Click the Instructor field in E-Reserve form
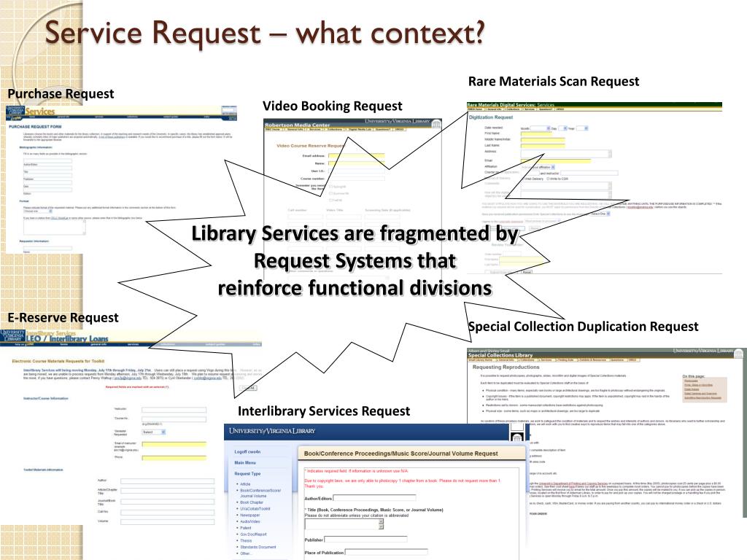This screenshot has height=560, width=747. tap(174, 410)
